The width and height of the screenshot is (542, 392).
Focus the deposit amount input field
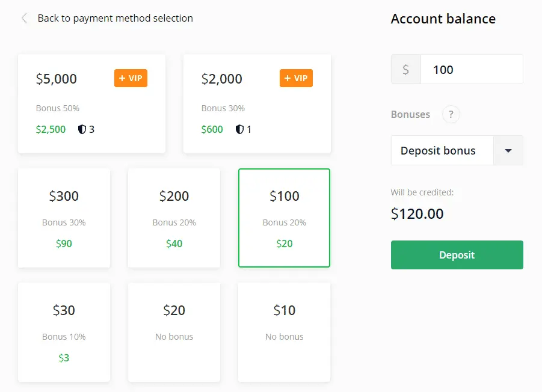[471, 70]
